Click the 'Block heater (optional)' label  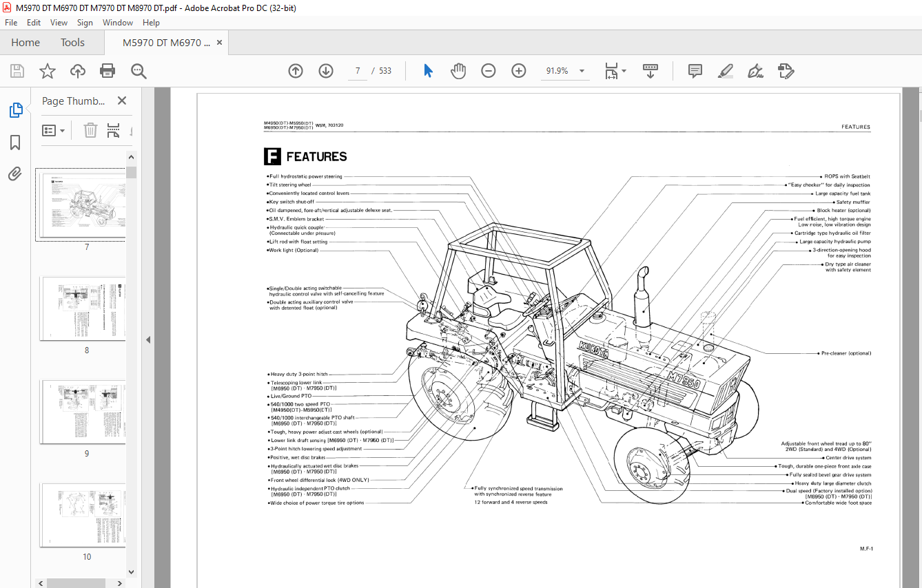tap(843, 211)
